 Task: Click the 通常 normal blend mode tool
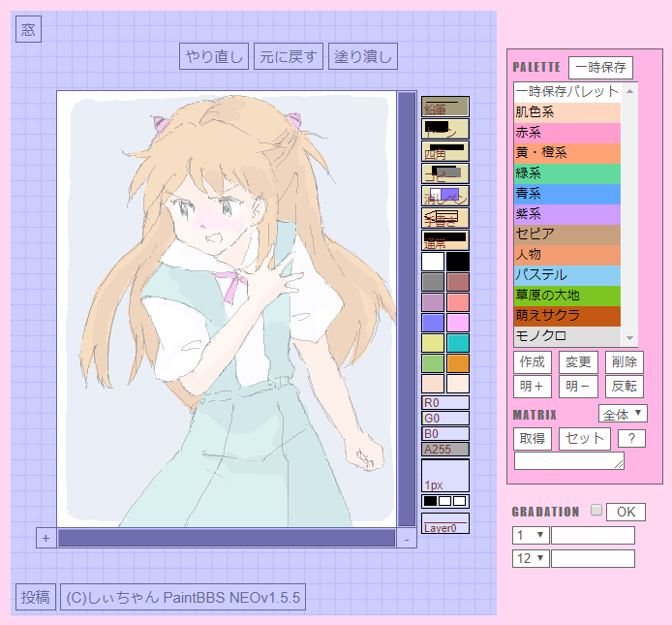445,240
